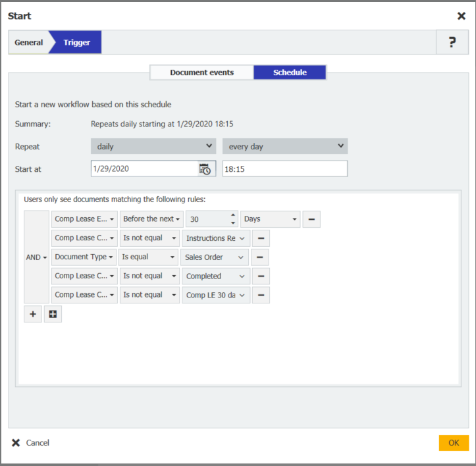Open the calendar date picker icon
This screenshot has height=466, width=476.
click(x=205, y=169)
